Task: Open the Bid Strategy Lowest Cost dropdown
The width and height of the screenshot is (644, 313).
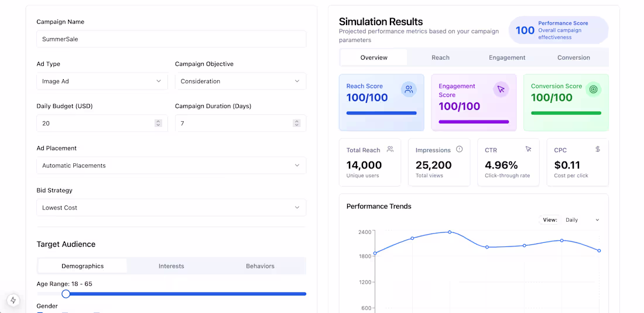Action: point(172,208)
